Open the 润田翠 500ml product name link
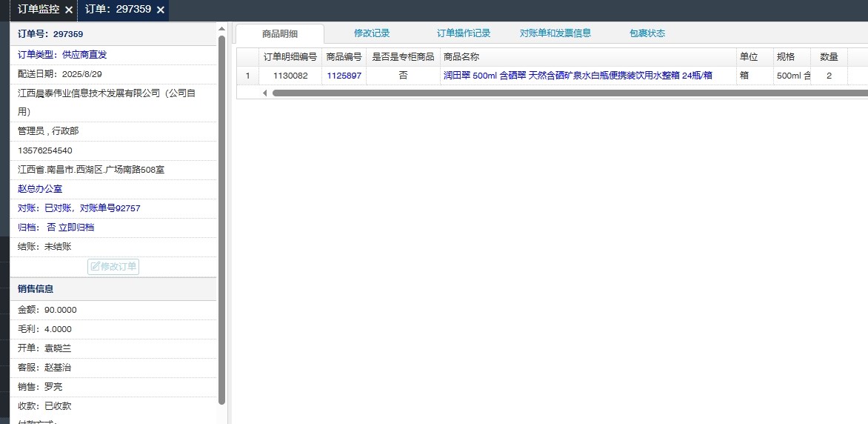 click(577, 76)
